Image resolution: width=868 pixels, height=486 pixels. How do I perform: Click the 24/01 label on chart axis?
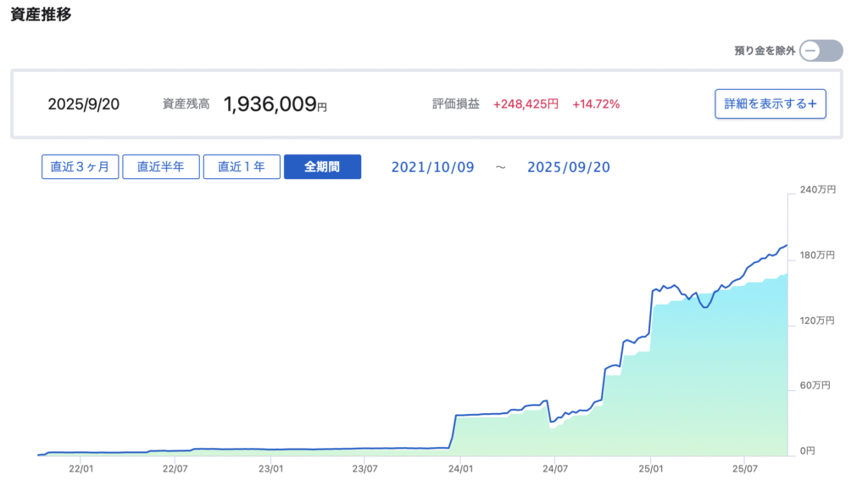click(460, 467)
